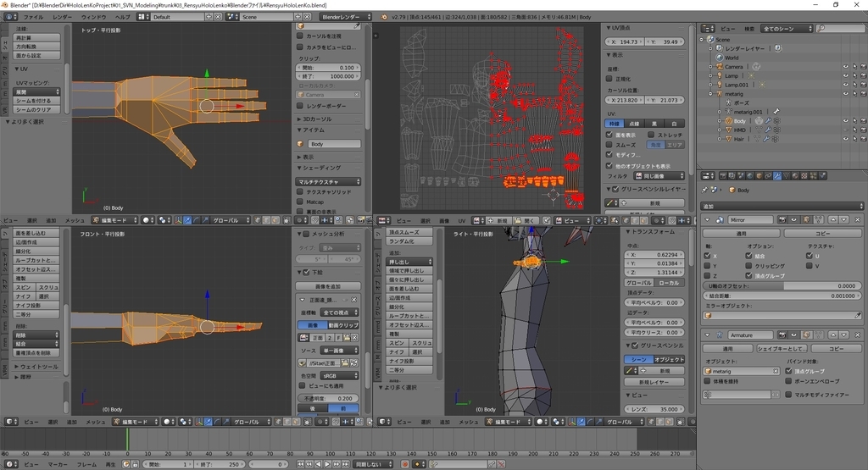Screen dimensions: 868x470
Task: Open the ファイル (File) menu
Action: (x=33, y=17)
